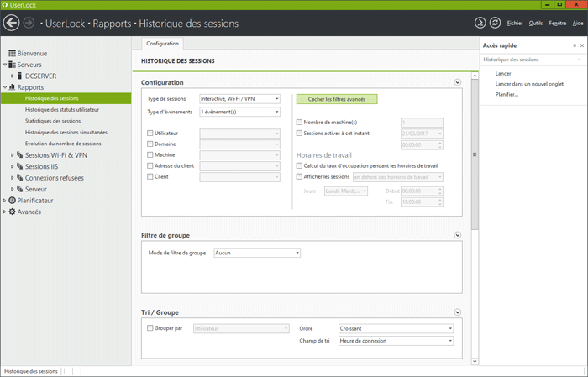588x377 pixels.
Task: Click the scrollbar down arrow
Action: [475, 362]
